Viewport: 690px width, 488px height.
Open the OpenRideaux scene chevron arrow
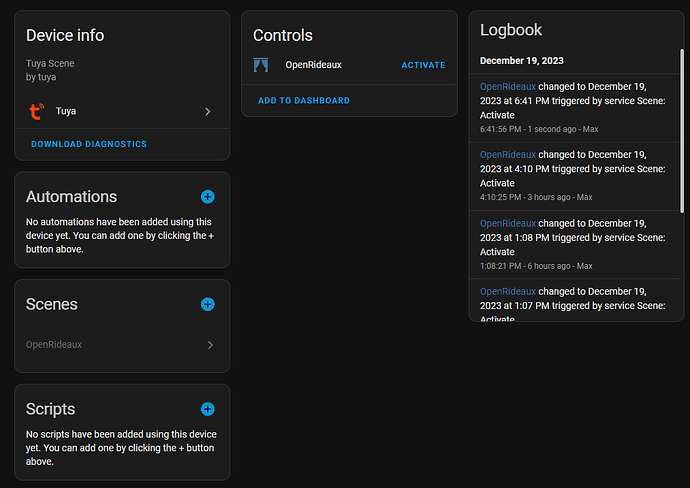(x=210, y=345)
